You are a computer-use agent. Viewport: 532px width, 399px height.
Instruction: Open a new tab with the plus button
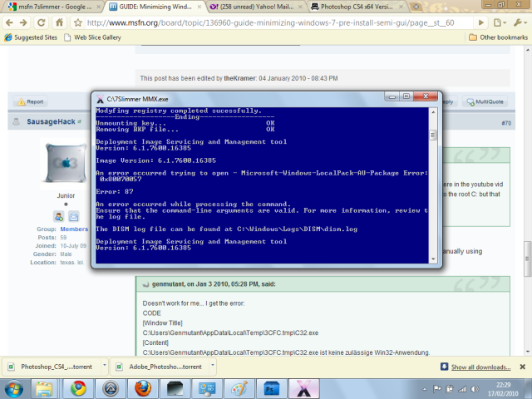point(416,7)
